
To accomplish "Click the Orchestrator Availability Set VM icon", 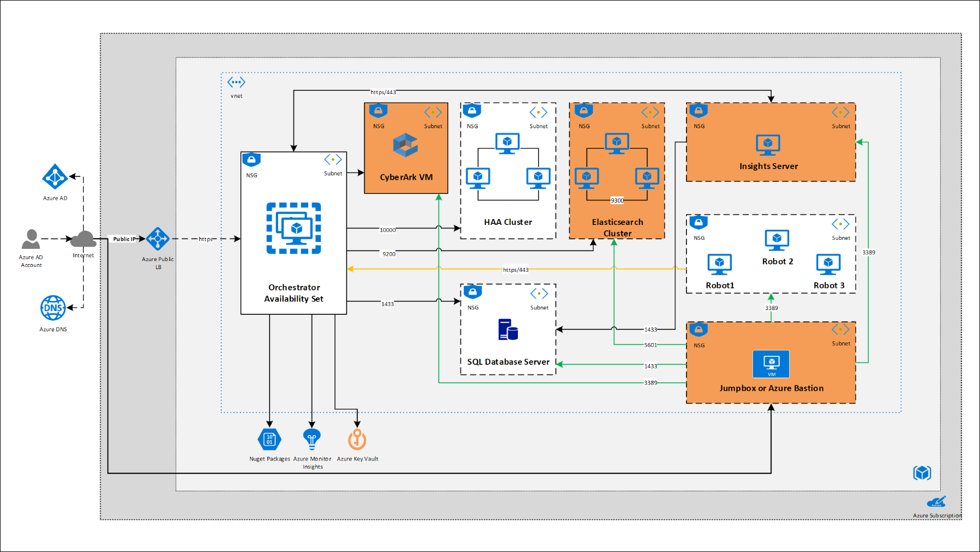I will [294, 228].
